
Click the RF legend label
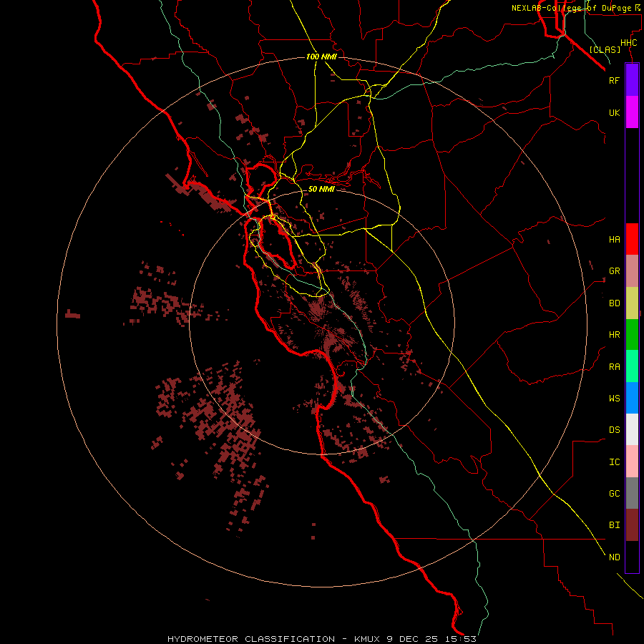click(614, 80)
